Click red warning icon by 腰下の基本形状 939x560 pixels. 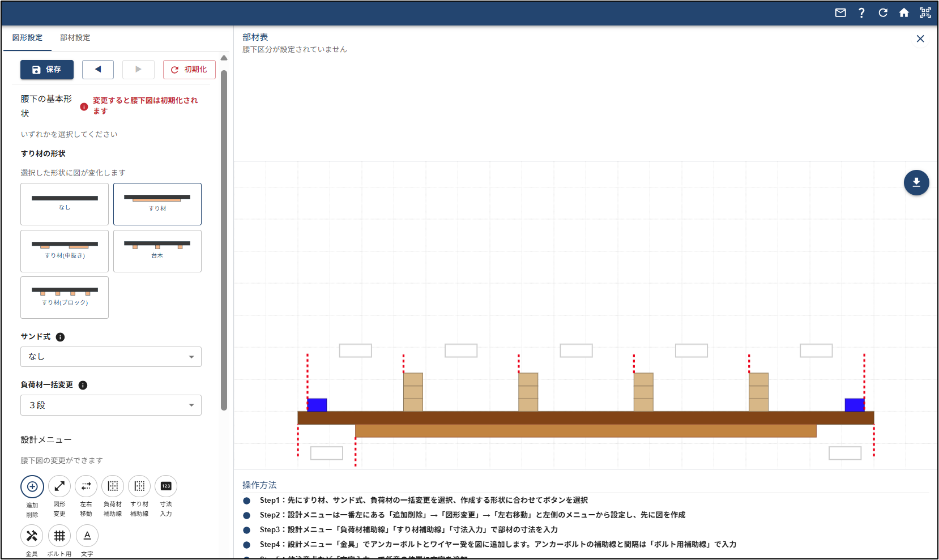point(84,106)
